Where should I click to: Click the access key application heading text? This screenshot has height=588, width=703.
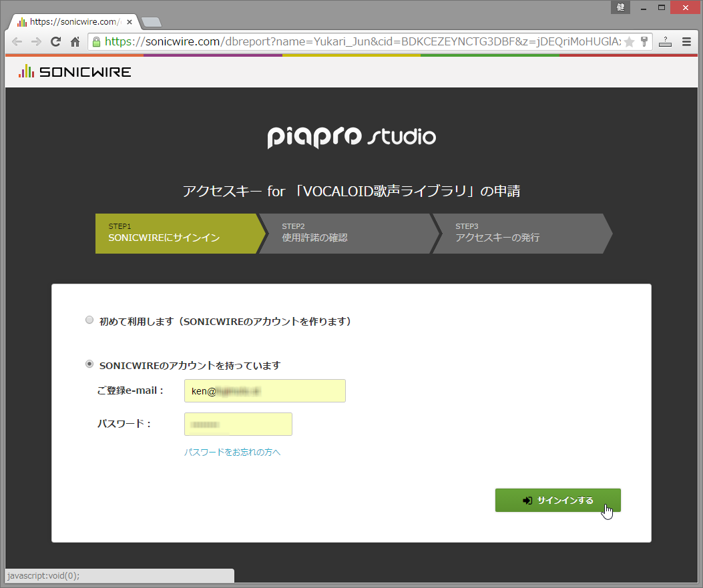tap(351, 192)
